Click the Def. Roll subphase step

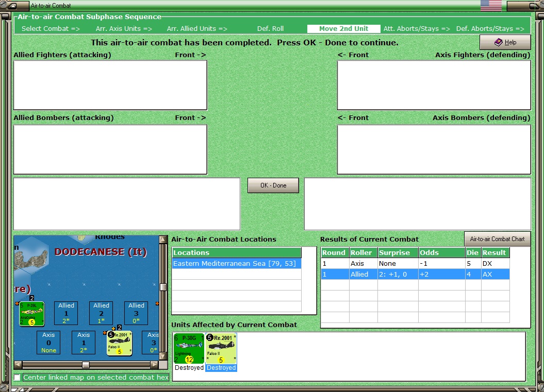[x=270, y=29]
